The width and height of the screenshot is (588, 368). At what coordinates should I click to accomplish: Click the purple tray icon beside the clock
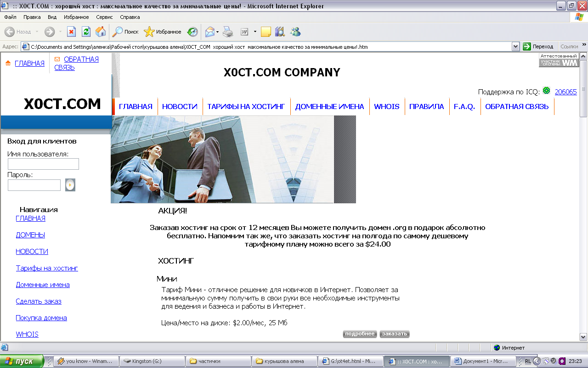[562, 361]
